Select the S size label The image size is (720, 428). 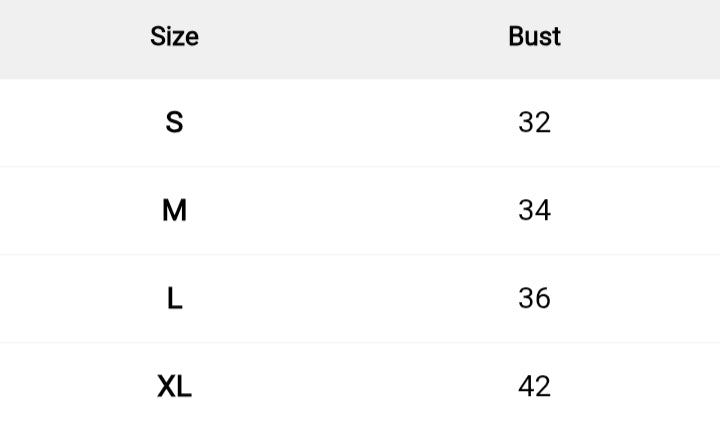[174, 123]
